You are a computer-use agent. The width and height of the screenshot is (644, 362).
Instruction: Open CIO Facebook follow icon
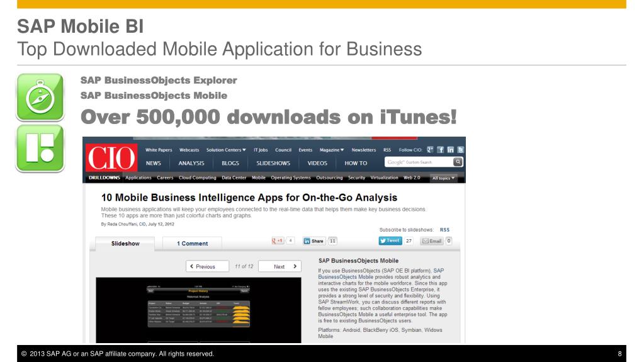pyautogui.click(x=440, y=150)
